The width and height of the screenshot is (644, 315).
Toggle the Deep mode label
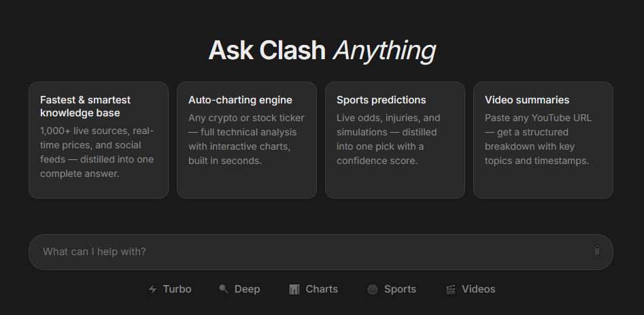247,289
